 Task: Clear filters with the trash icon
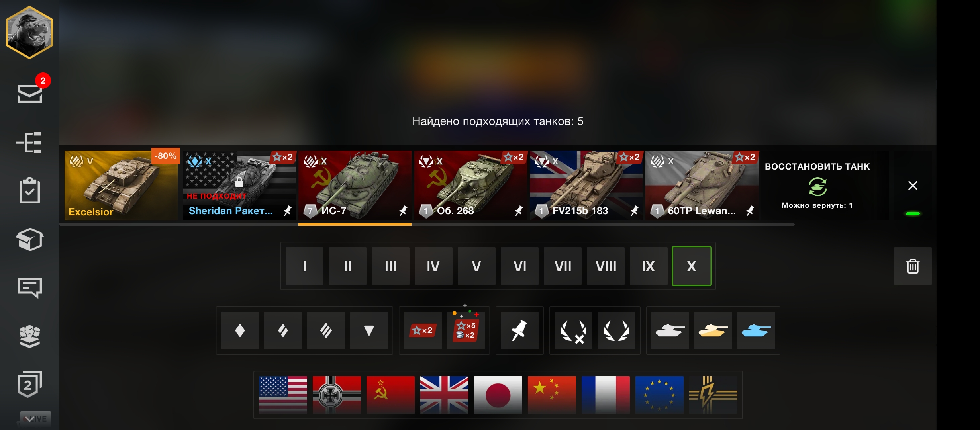[x=913, y=266]
